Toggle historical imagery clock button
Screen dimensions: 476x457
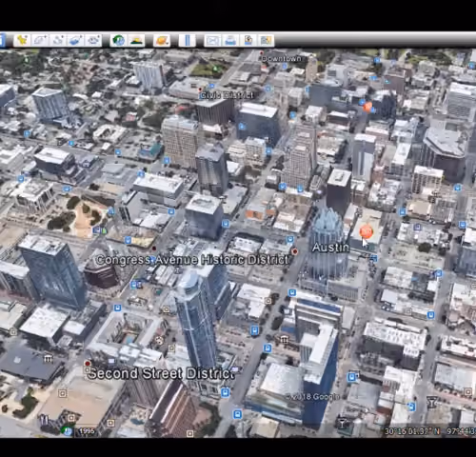coord(119,40)
